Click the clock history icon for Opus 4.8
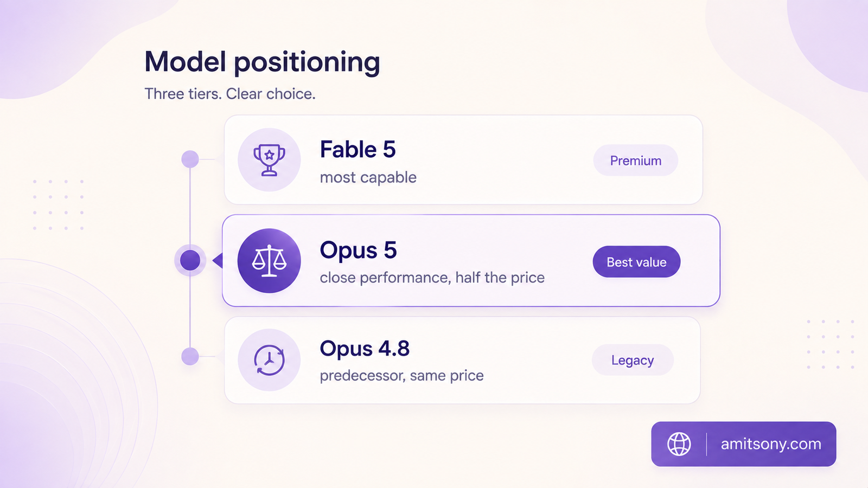 [269, 360]
